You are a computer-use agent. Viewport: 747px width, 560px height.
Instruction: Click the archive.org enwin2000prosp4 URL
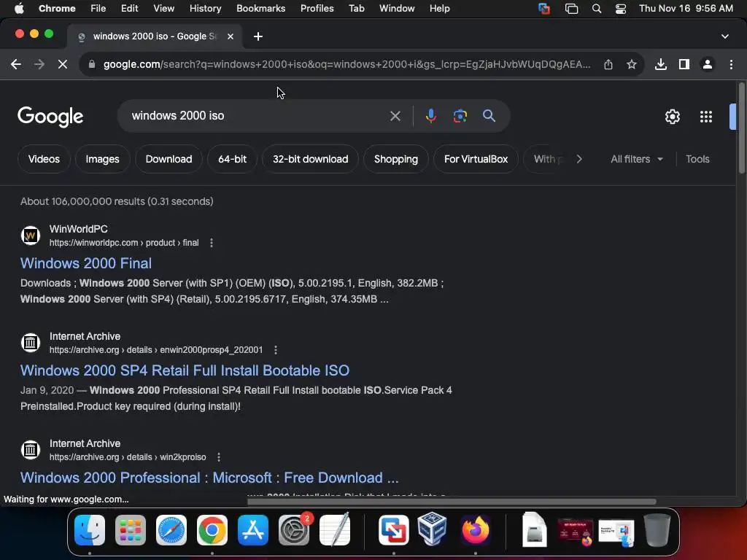coord(156,350)
